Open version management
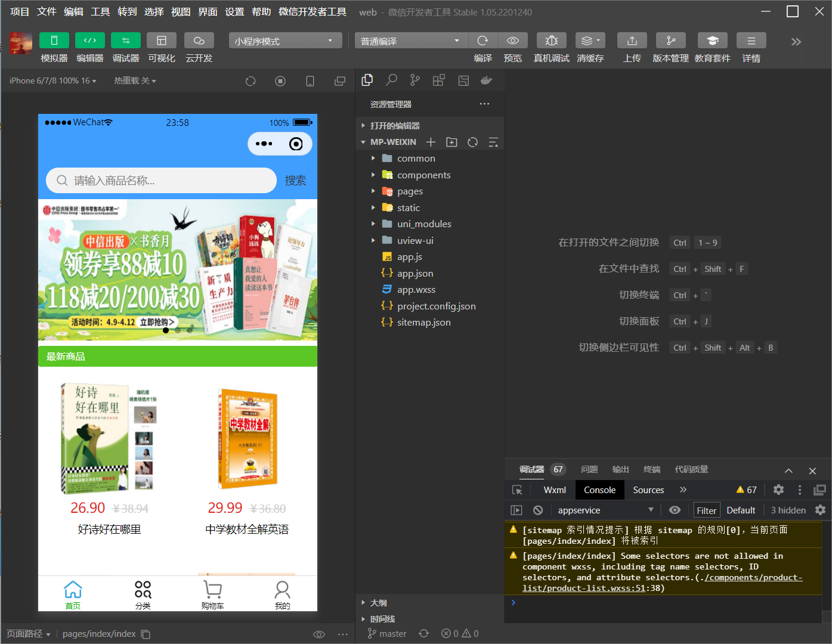 pyautogui.click(x=671, y=41)
